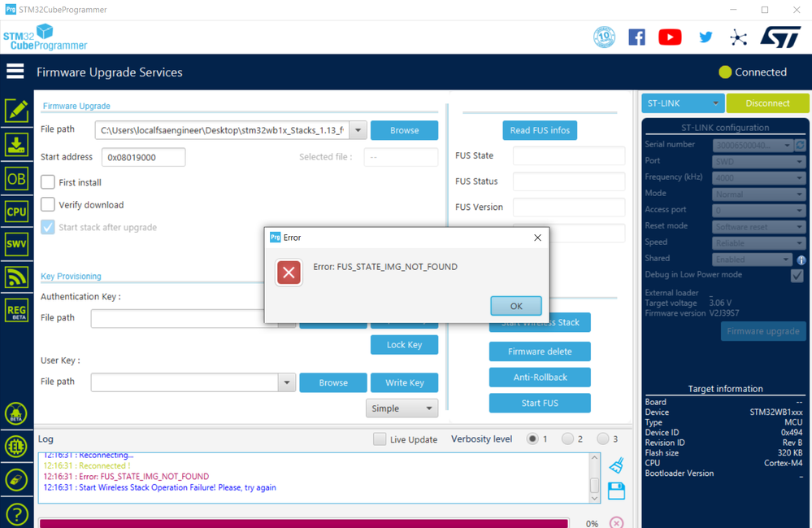The height and width of the screenshot is (528, 812).
Task: Open the ST community network icon
Action: click(x=739, y=37)
